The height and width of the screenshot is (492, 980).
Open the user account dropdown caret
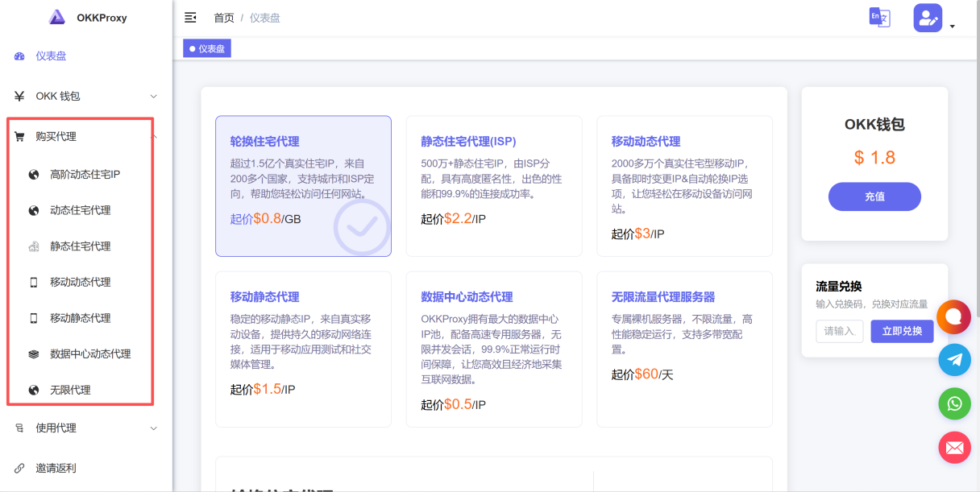coord(952,27)
